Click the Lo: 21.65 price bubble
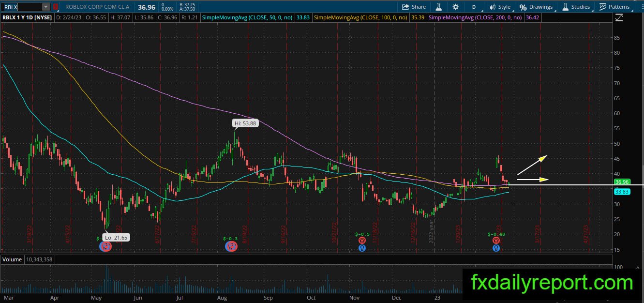Viewport: 644px width, 303px height. 115,237
